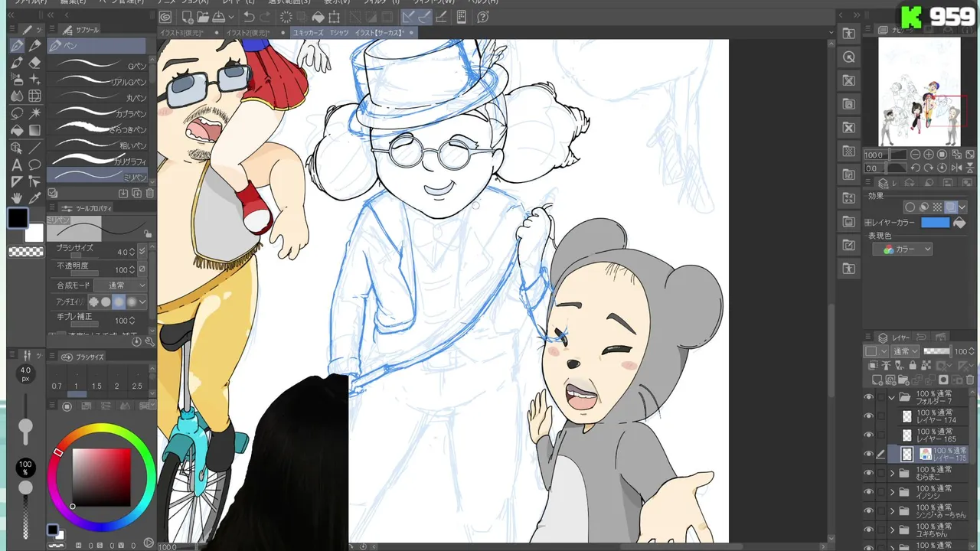Select the Fill bucket tool
Viewport: 980px width, 551px height.
click(17, 130)
